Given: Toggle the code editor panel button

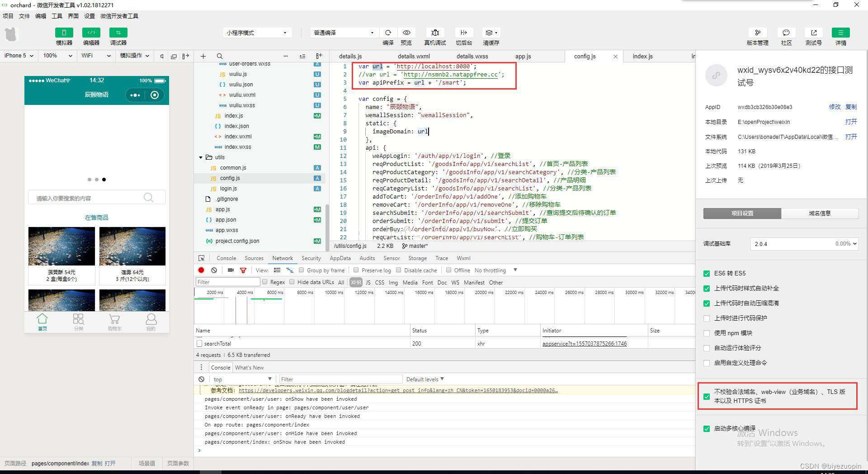Looking at the screenshot, I should tap(91, 33).
